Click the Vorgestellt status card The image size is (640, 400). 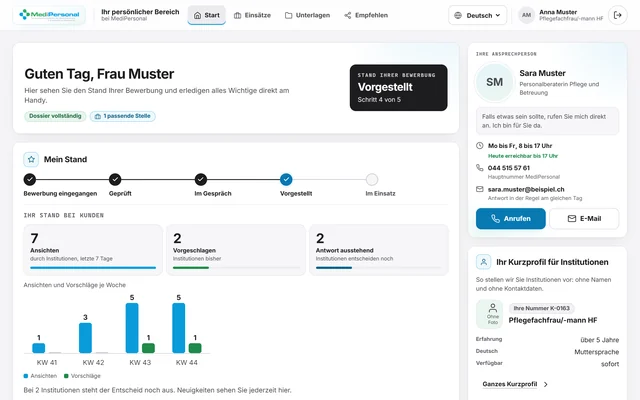(398, 87)
